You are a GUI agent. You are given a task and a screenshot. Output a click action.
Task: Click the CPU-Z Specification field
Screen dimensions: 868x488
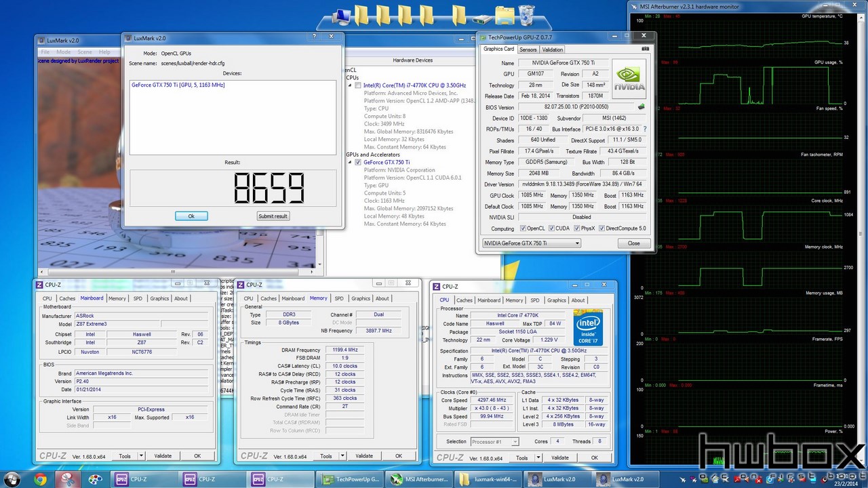pos(539,350)
